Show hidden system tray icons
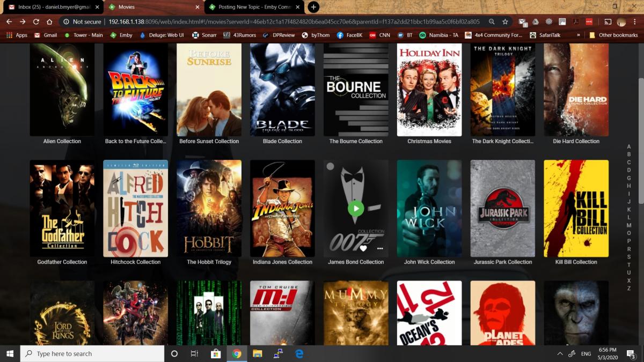The height and width of the screenshot is (362, 644). coord(560,354)
